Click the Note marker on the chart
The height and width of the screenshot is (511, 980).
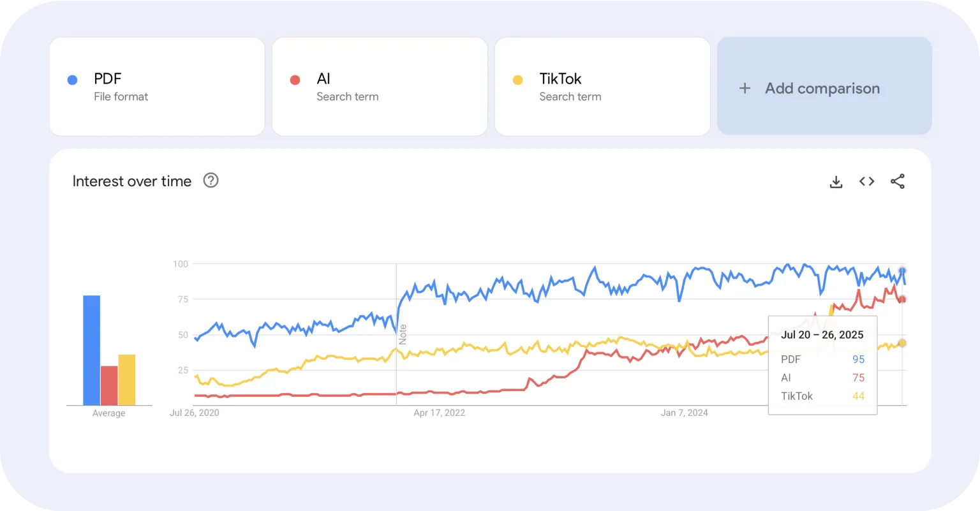click(403, 334)
